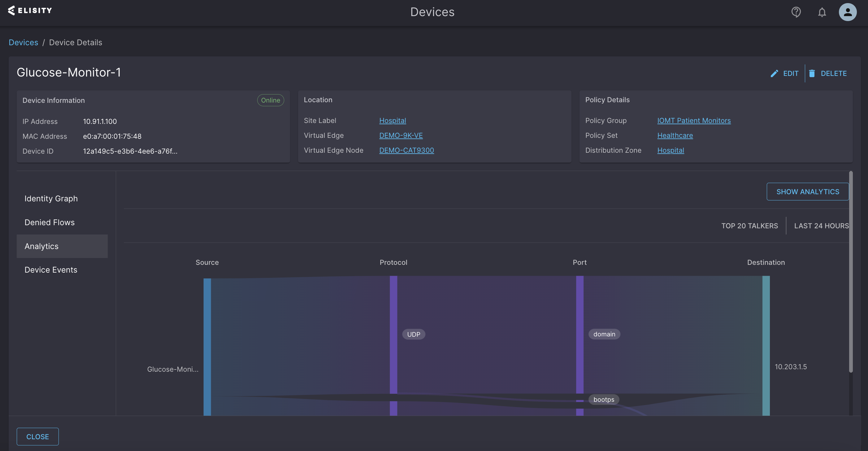
Task: Open the help question mark icon
Action: (x=796, y=12)
